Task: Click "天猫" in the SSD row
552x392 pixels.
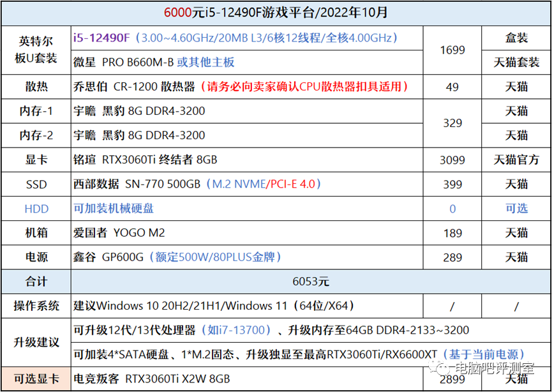Action: pyautogui.click(x=516, y=185)
